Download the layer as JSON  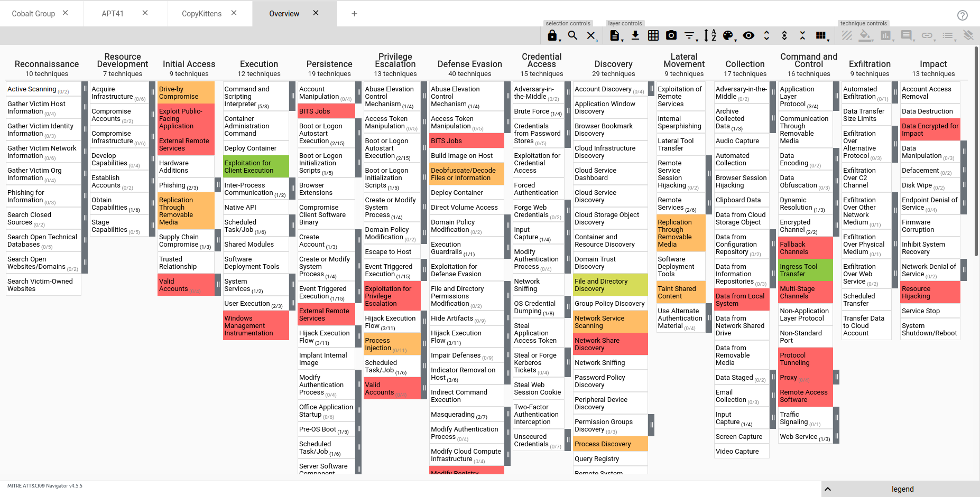coord(635,35)
